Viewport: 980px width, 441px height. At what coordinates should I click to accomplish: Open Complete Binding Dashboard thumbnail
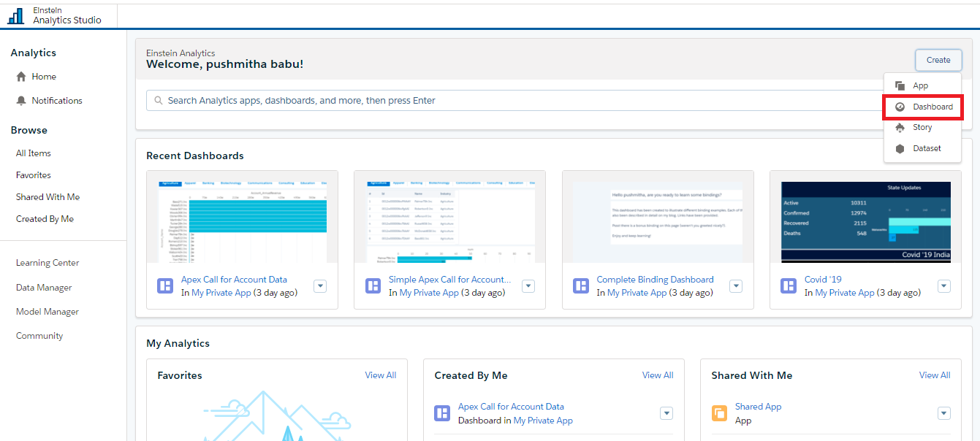pyautogui.click(x=658, y=217)
